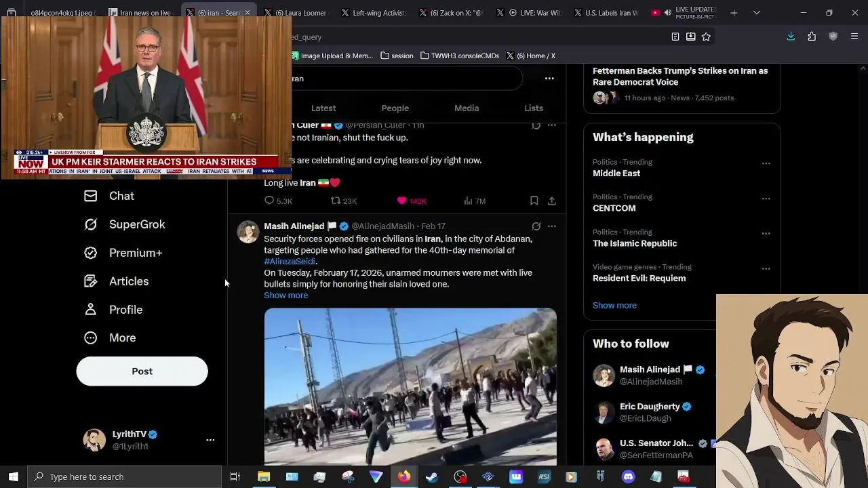
Task: View analytics of the 7M views post
Action: point(474,201)
